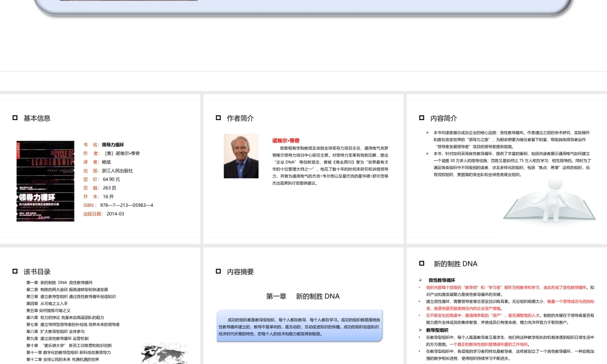Open the author portrait photo
This screenshot has height=364, width=607.
tap(241, 156)
